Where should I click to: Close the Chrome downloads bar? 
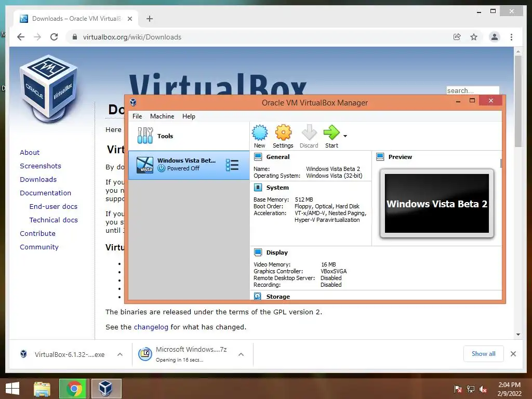tap(513, 354)
